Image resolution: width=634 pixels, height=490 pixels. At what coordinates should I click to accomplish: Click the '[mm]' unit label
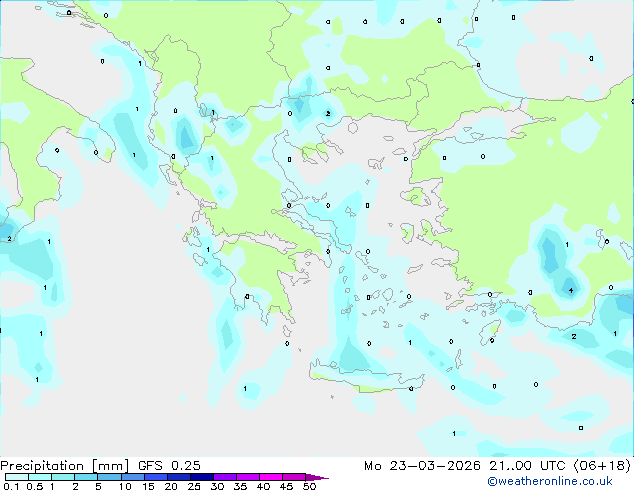point(110,466)
